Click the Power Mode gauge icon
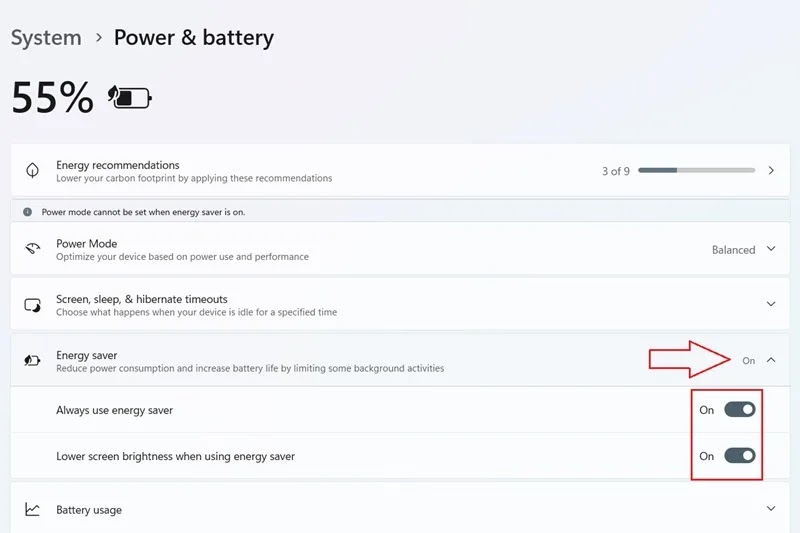Screen dimensions: 800x533 click(x=32, y=249)
